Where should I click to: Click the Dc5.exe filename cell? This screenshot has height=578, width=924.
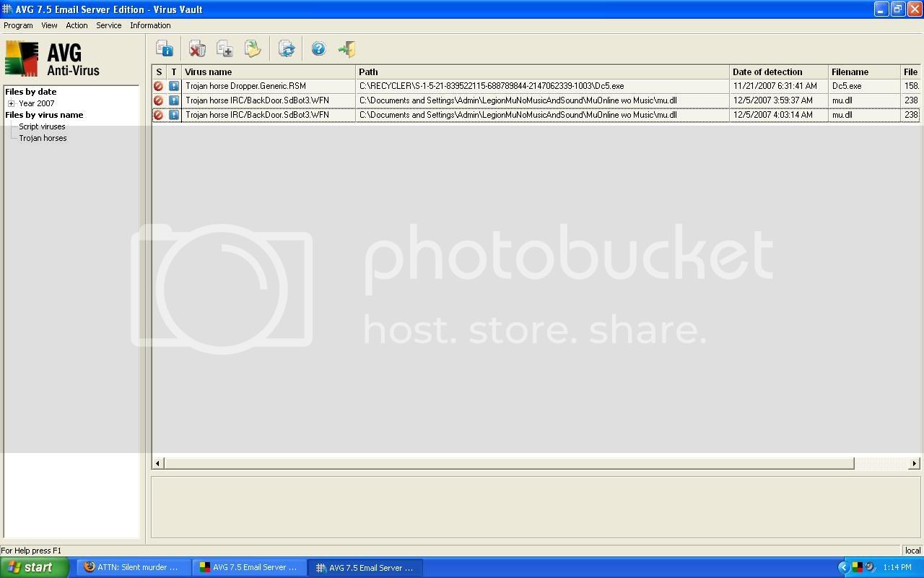coord(847,86)
